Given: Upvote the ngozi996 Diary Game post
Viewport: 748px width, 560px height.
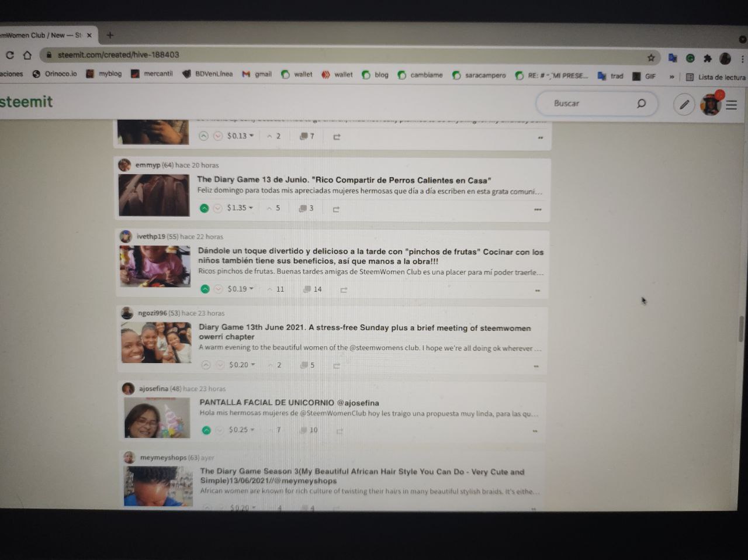Looking at the screenshot, I should click(206, 365).
